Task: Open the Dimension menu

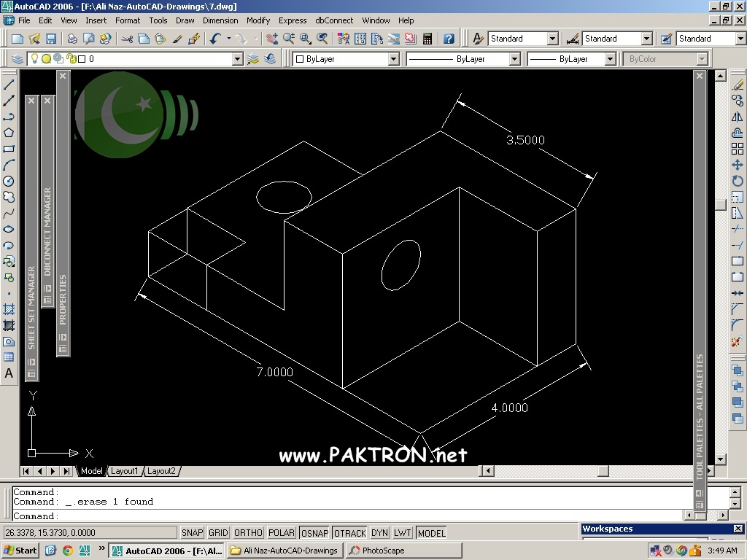Action: 220,20
